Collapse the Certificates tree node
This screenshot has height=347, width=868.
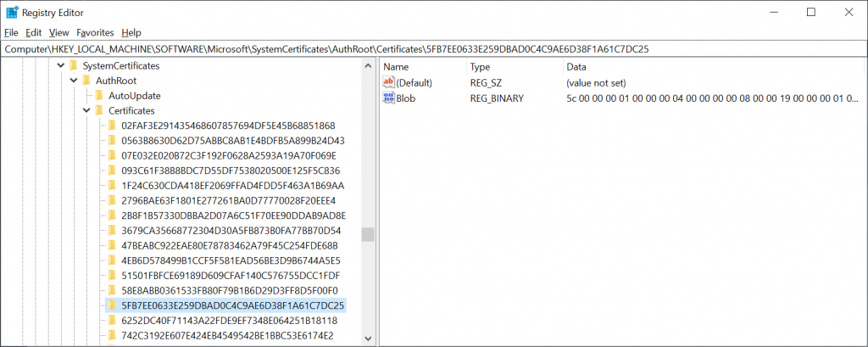86,111
